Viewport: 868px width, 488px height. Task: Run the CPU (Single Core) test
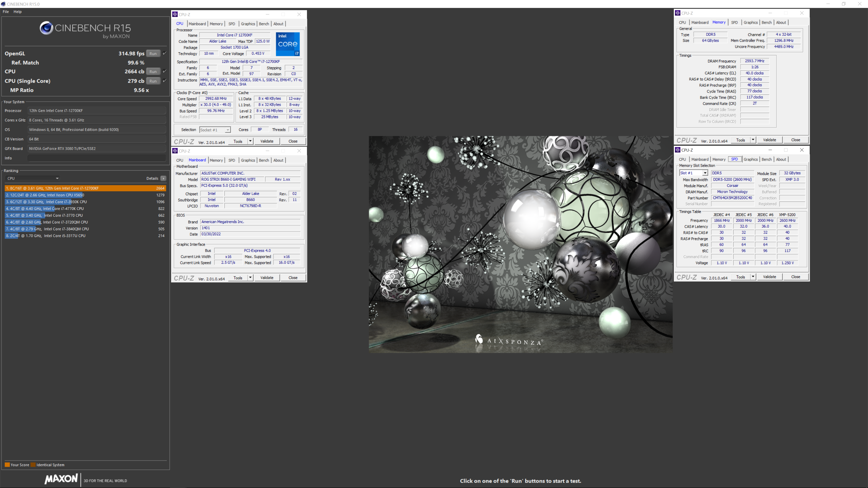pos(153,81)
